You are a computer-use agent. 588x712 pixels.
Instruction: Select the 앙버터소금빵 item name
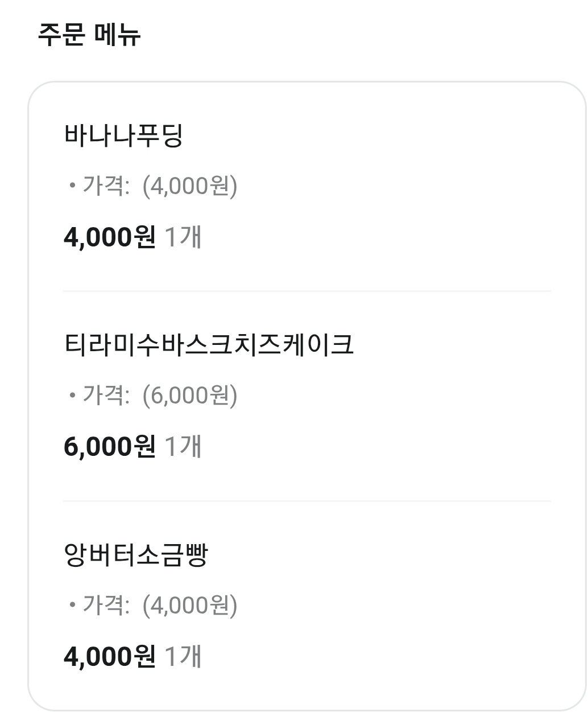pyautogui.click(x=136, y=555)
